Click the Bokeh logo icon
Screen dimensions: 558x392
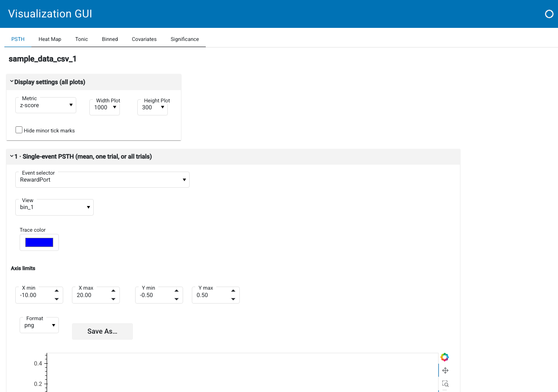pos(445,357)
